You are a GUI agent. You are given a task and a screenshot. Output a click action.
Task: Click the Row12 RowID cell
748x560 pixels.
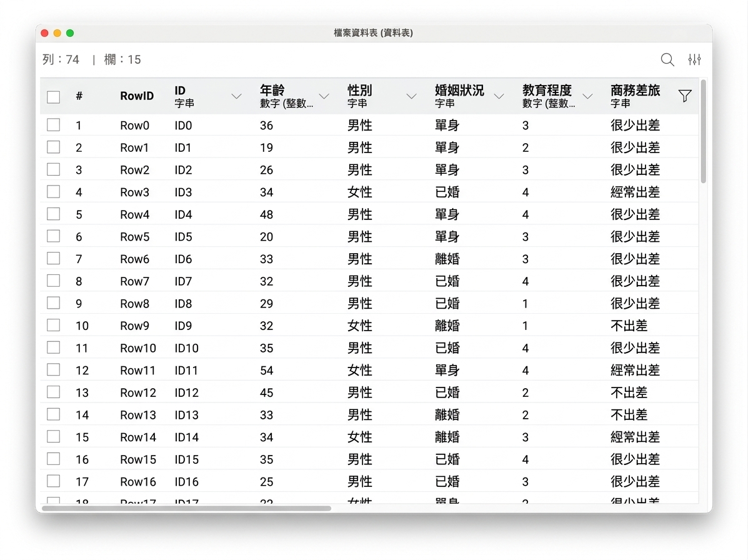click(138, 392)
